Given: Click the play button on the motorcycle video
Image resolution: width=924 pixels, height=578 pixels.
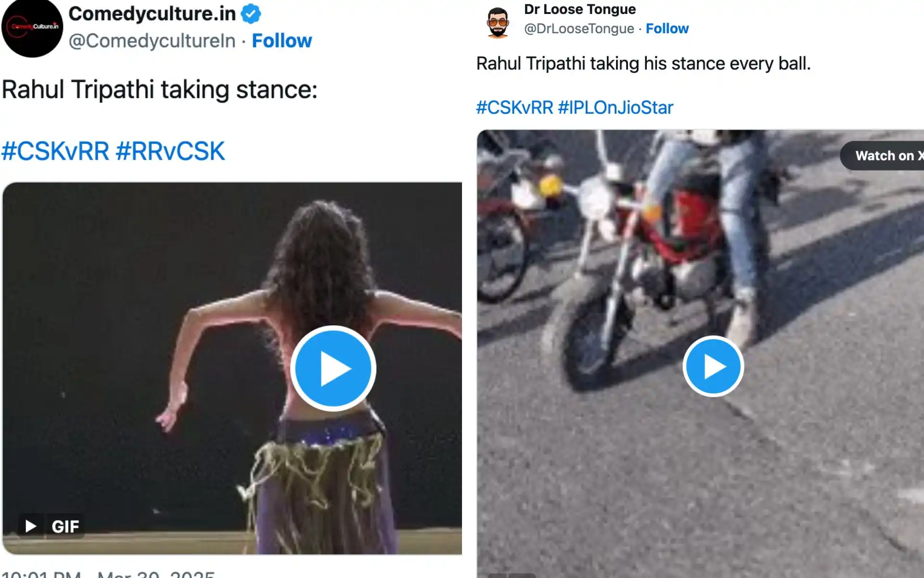Looking at the screenshot, I should (713, 366).
